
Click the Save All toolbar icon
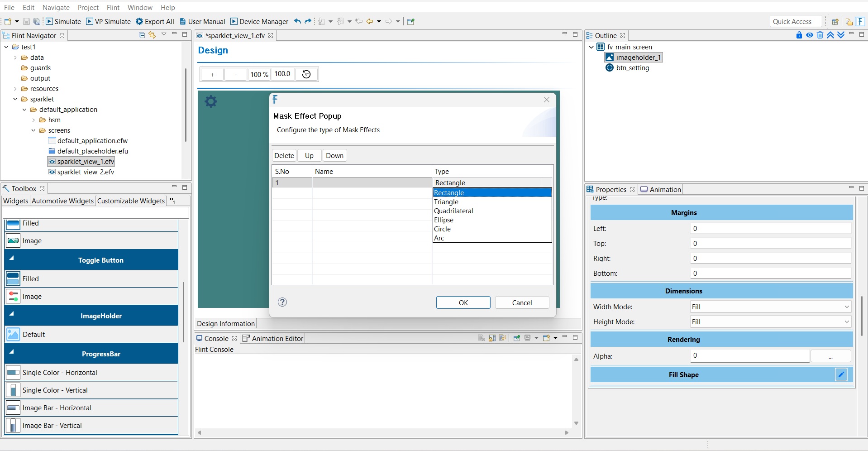(x=37, y=21)
